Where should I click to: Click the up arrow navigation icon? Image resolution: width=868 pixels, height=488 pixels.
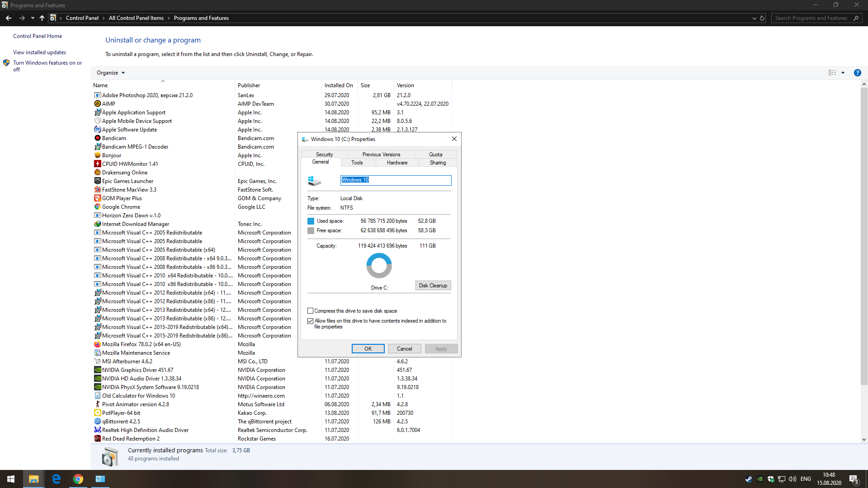click(42, 18)
